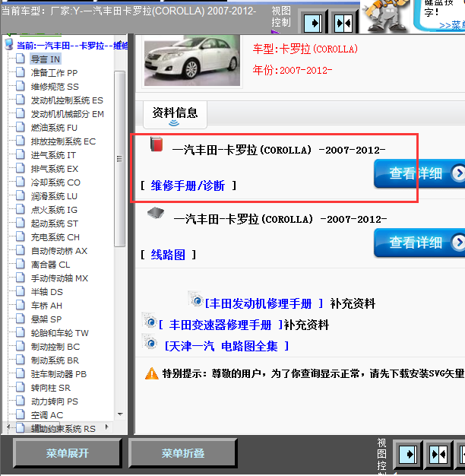Click document icon beside 燃油系统 FU
Image resolution: width=465 pixels, height=476 pixels.
pyautogui.click(x=21, y=127)
